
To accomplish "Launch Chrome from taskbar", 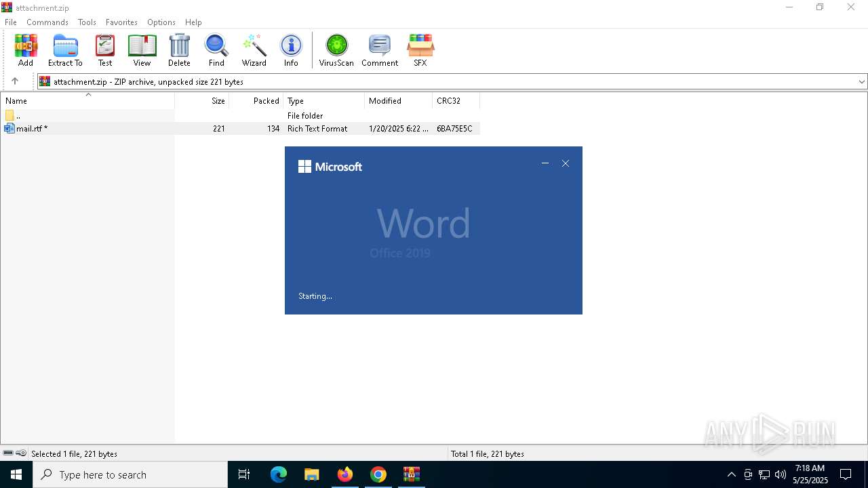I will click(378, 474).
